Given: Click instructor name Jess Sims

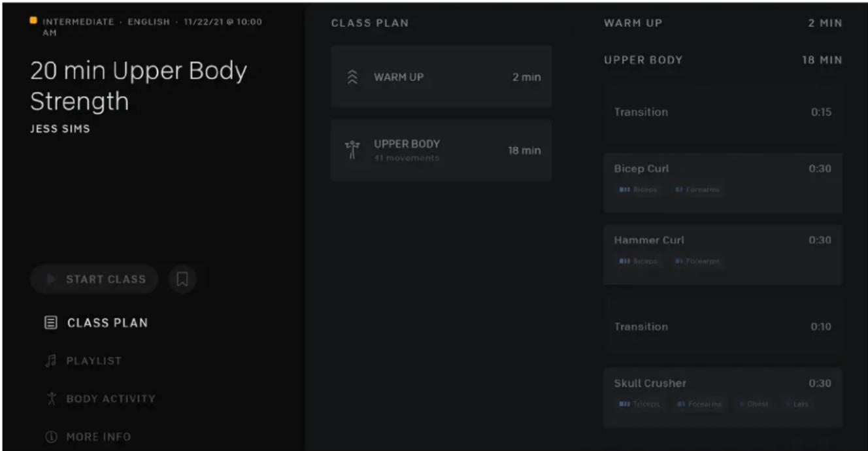Looking at the screenshot, I should (x=60, y=129).
